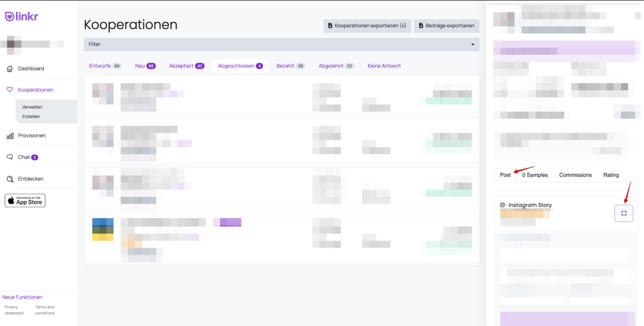The width and height of the screenshot is (644, 326).
Task: Open the Neue Funktionen link
Action: point(23,297)
